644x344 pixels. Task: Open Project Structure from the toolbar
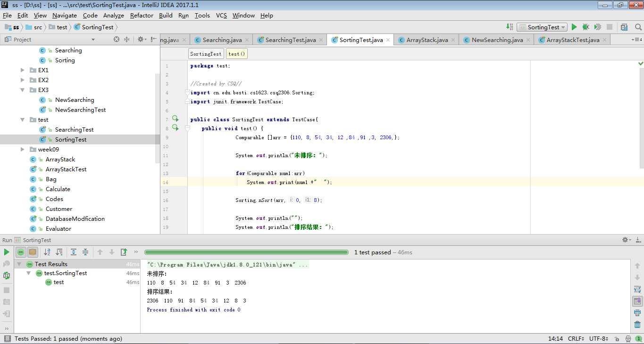(x=624, y=27)
